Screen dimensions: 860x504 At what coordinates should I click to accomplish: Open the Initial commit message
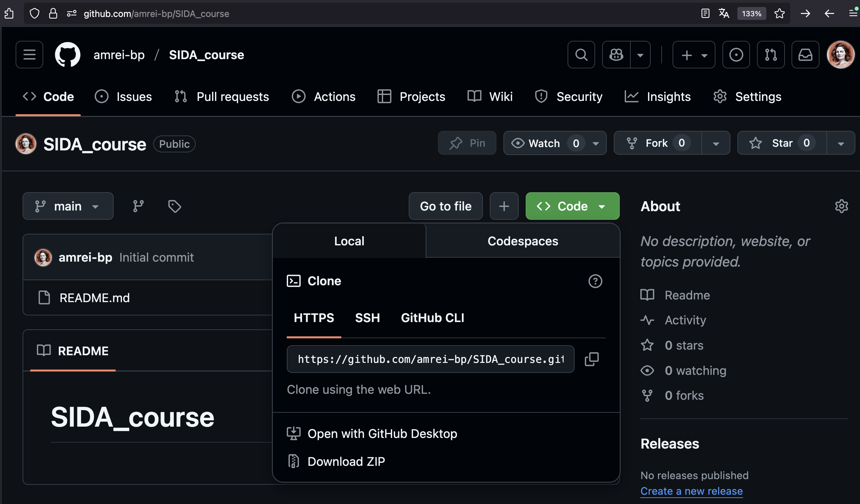156,257
